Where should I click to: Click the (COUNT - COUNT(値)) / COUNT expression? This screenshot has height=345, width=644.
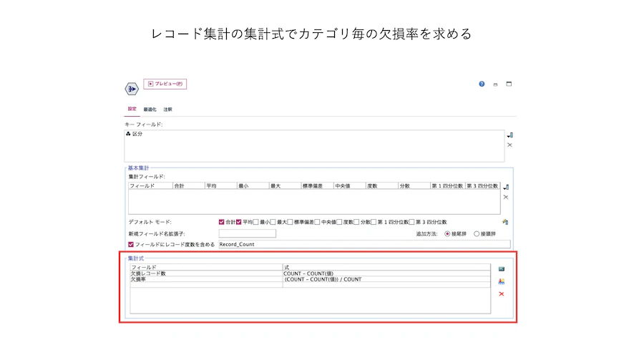pos(386,279)
